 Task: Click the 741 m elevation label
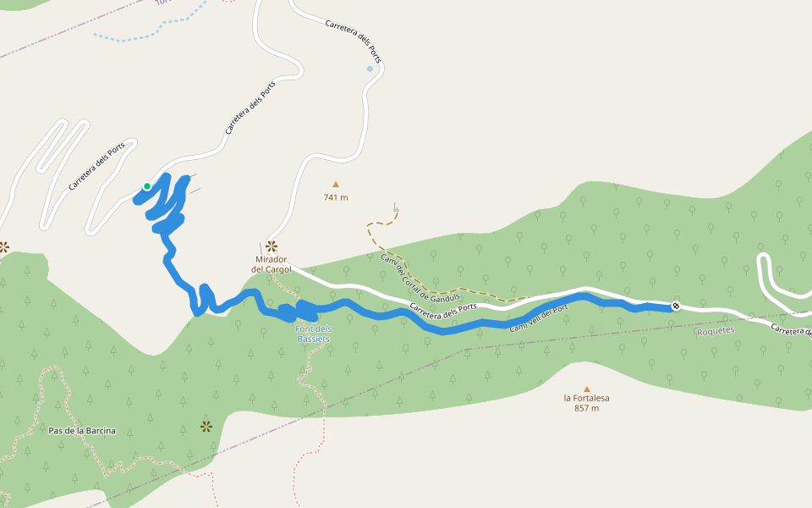pyautogui.click(x=336, y=197)
